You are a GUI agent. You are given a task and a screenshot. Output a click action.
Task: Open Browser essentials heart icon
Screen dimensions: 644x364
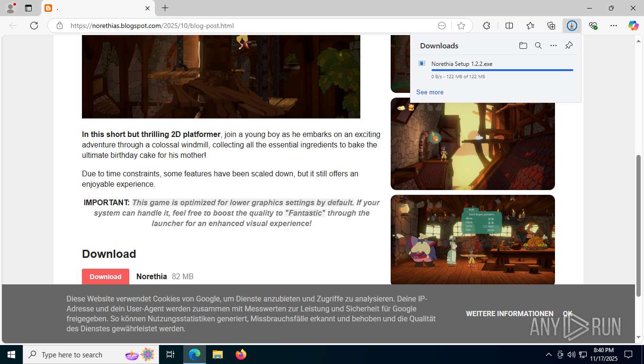point(593,26)
